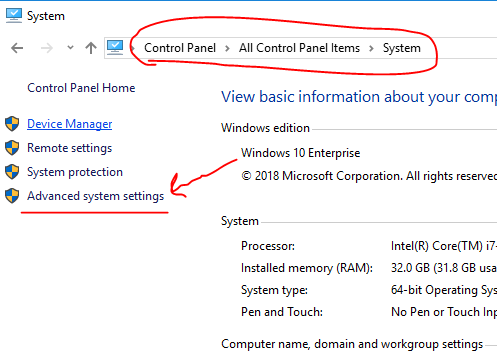497x361 pixels.
Task: Select System in the breadcrumb path
Action: [x=402, y=48]
